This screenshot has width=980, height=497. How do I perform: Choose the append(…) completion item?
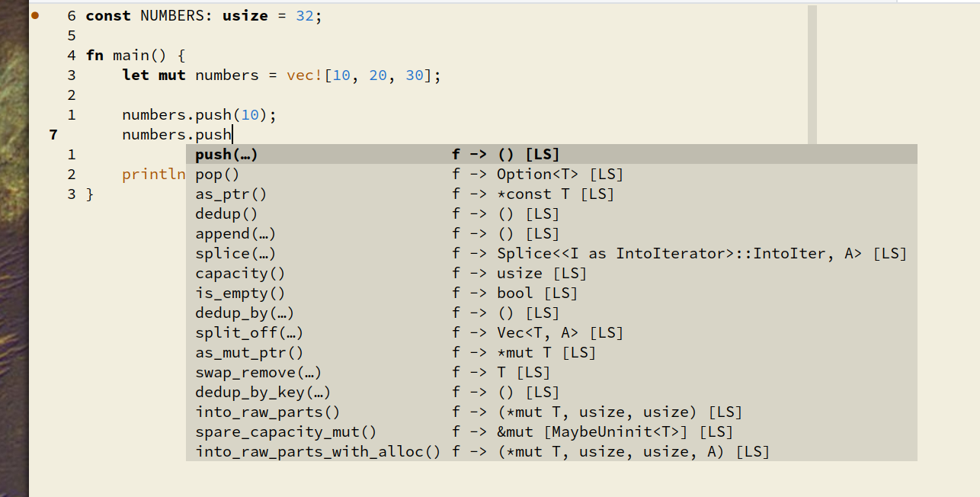(x=552, y=234)
